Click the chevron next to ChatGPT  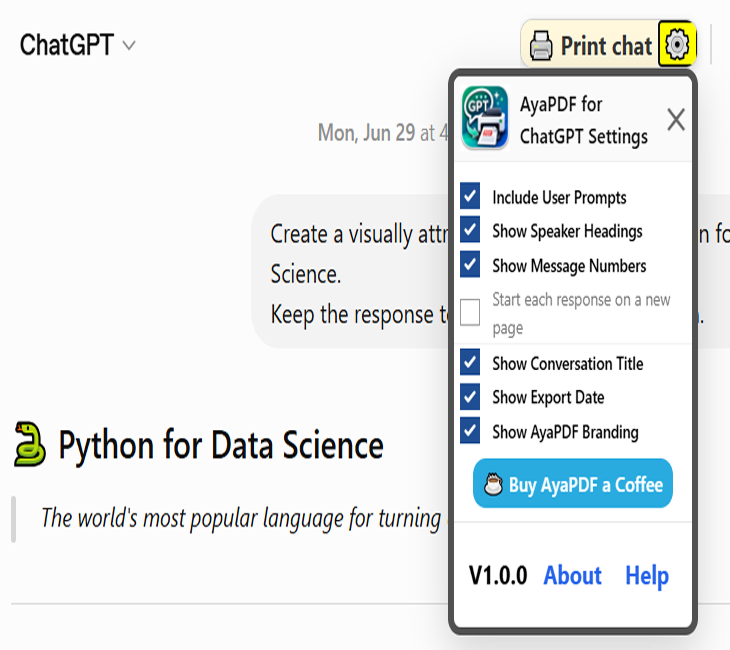128,46
